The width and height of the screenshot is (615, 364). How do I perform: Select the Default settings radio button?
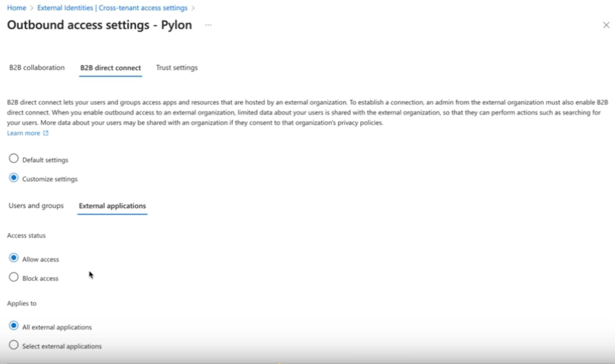pos(14,159)
